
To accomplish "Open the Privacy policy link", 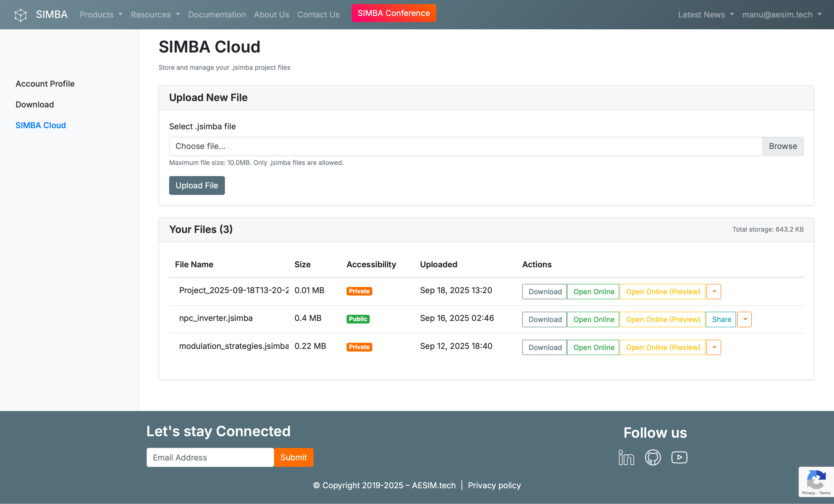I will pos(494,485).
